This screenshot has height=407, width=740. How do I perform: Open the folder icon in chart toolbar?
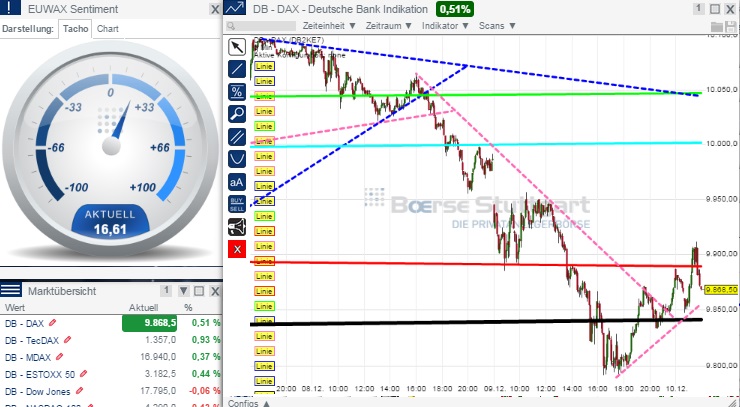pyautogui.click(x=716, y=26)
